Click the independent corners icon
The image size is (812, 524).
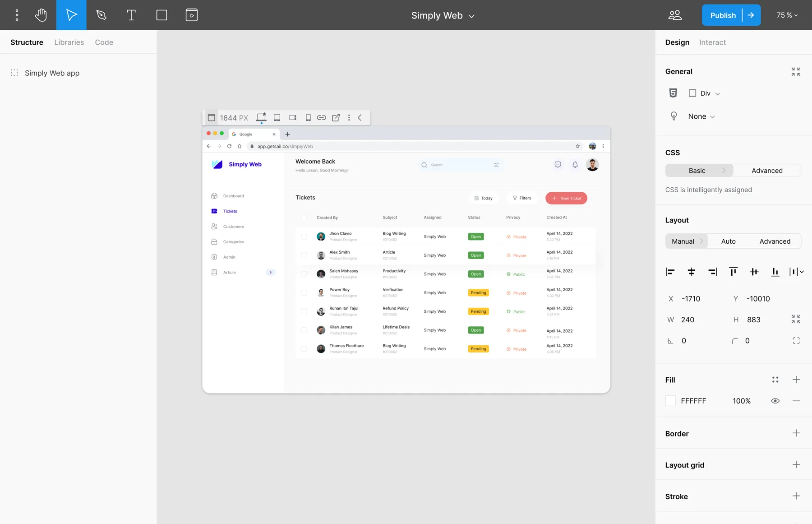tap(796, 341)
